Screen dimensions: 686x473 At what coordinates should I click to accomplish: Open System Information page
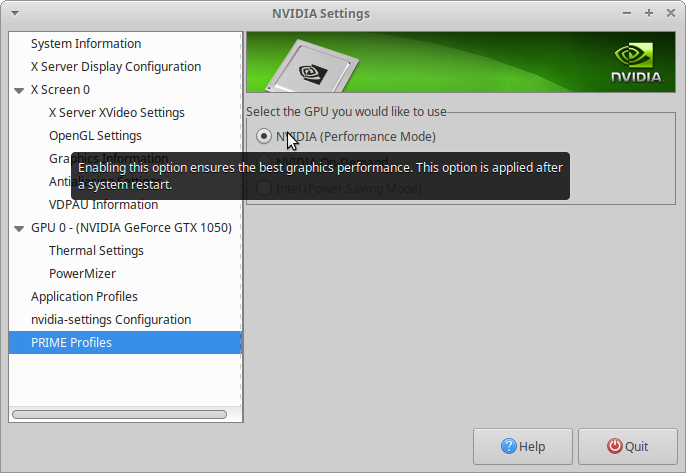pos(86,44)
